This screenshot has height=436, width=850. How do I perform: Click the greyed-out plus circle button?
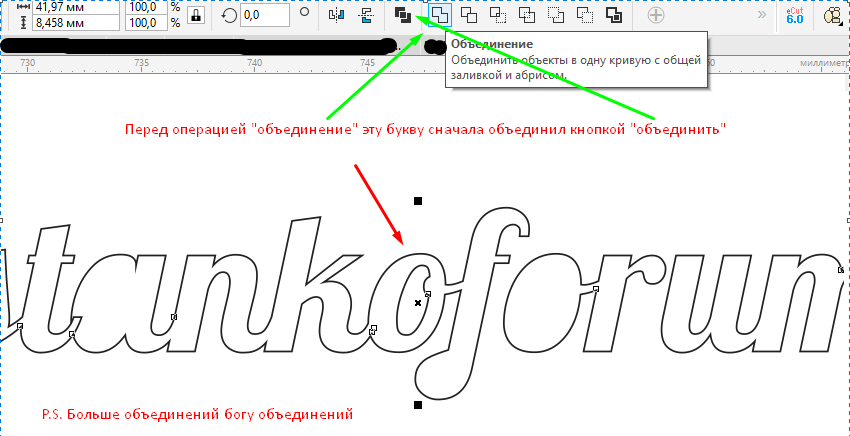point(656,15)
